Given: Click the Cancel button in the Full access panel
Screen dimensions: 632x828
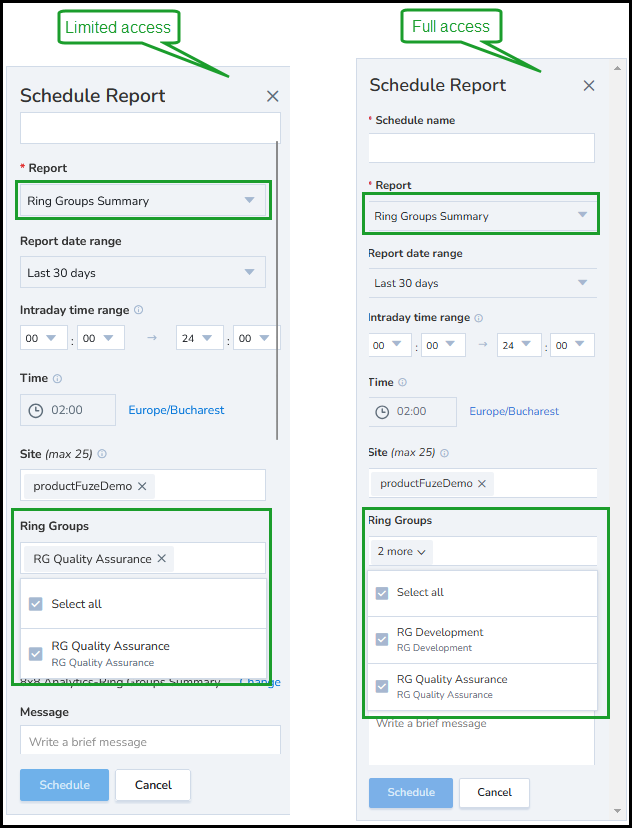Looking at the screenshot, I should (494, 792).
